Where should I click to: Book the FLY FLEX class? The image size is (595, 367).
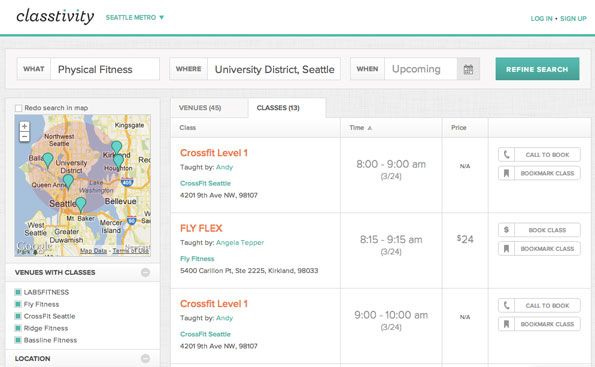coord(539,230)
